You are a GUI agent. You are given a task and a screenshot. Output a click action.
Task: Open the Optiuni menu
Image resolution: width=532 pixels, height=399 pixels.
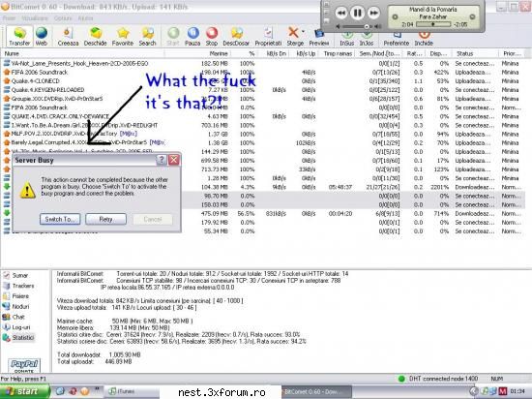tap(63, 18)
